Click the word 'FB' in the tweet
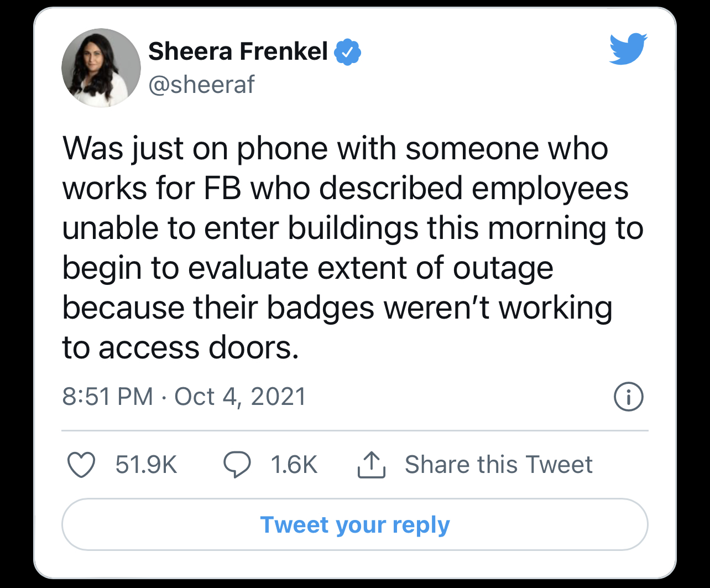Screen dimensions: 710x588 (223, 189)
